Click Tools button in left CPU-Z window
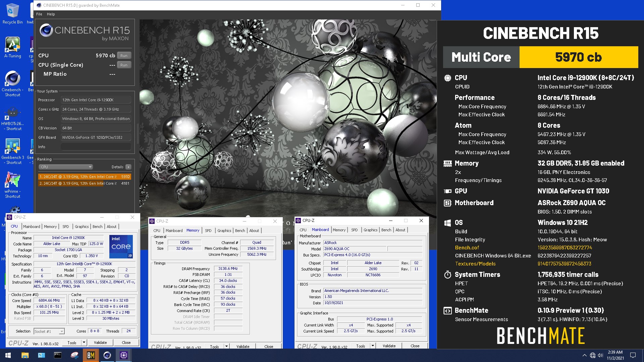The height and width of the screenshot is (362, 644). (x=72, y=343)
